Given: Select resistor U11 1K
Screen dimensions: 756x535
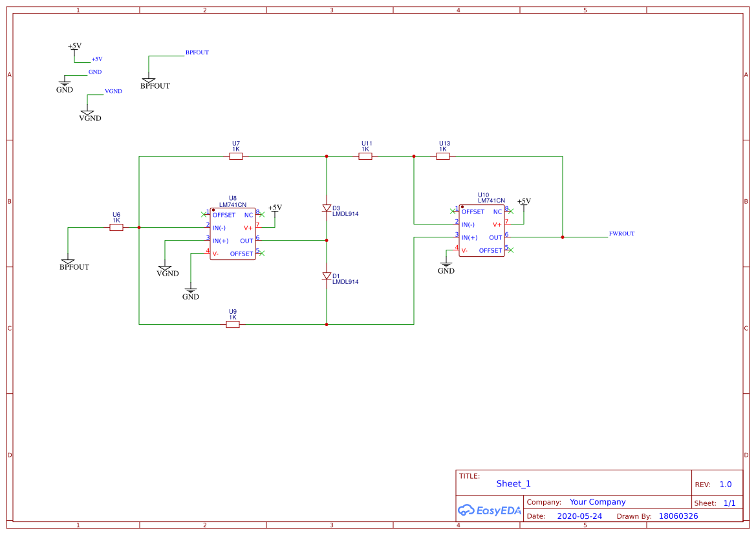Looking at the screenshot, I should [x=365, y=156].
